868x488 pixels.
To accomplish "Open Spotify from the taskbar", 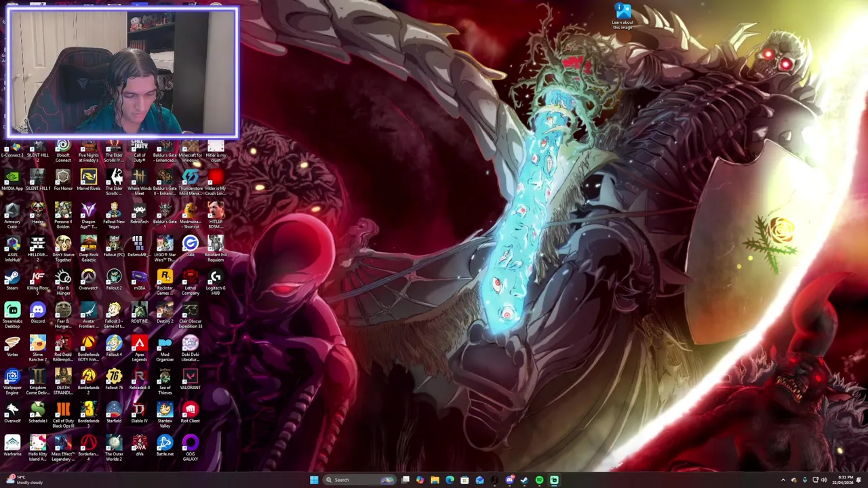I will 539,480.
